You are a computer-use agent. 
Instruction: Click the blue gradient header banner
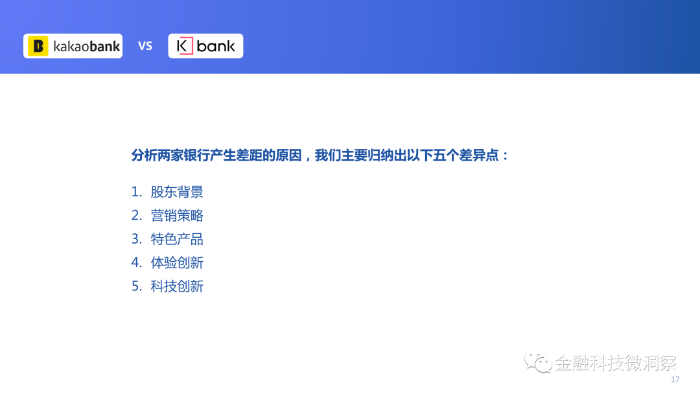pyautogui.click(x=350, y=37)
